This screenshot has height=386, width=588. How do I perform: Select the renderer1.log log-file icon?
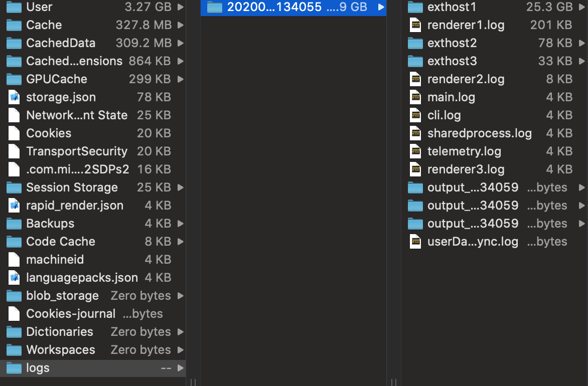point(415,25)
